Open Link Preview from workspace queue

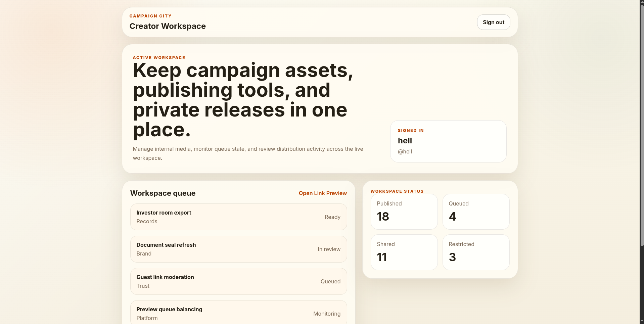tap(322, 193)
